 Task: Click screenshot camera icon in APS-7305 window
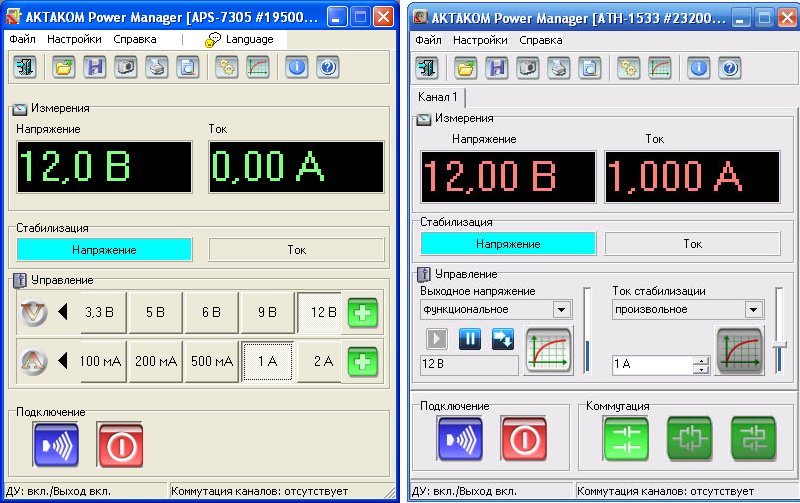(x=126, y=67)
